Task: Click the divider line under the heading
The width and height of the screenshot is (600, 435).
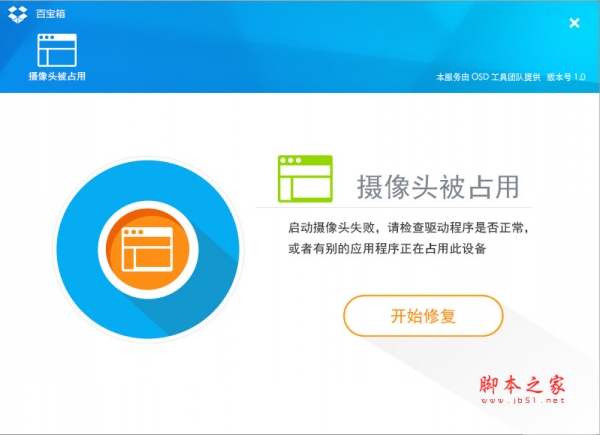Action: [x=393, y=207]
